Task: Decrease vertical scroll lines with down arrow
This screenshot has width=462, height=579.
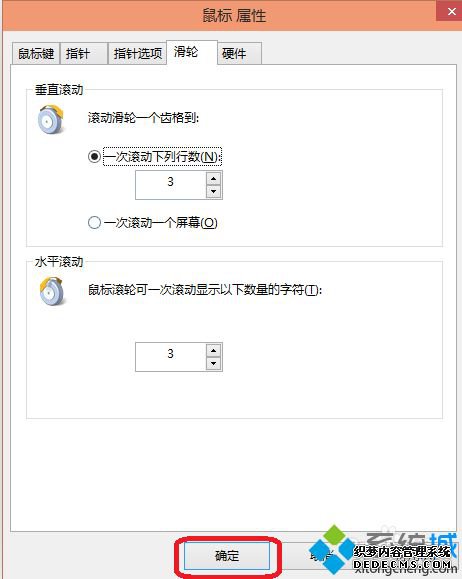Action: [213, 191]
